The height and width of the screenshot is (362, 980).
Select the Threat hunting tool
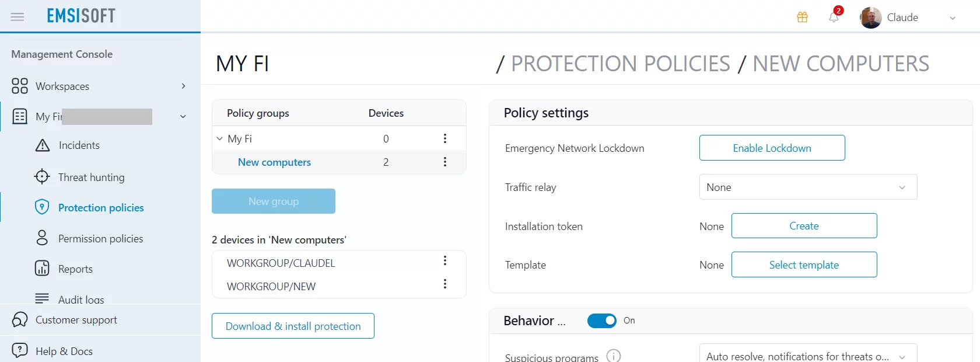click(92, 176)
